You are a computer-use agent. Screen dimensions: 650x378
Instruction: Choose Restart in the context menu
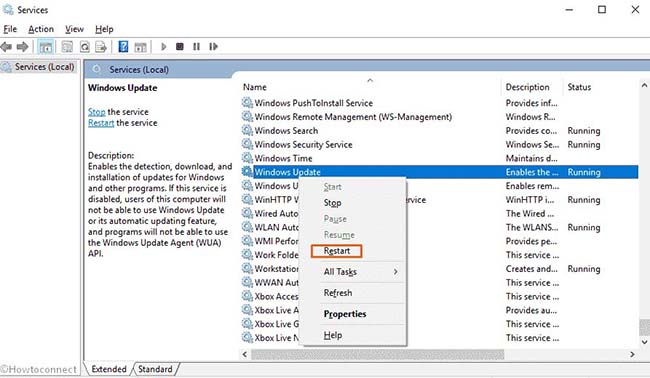click(x=337, y=251)
